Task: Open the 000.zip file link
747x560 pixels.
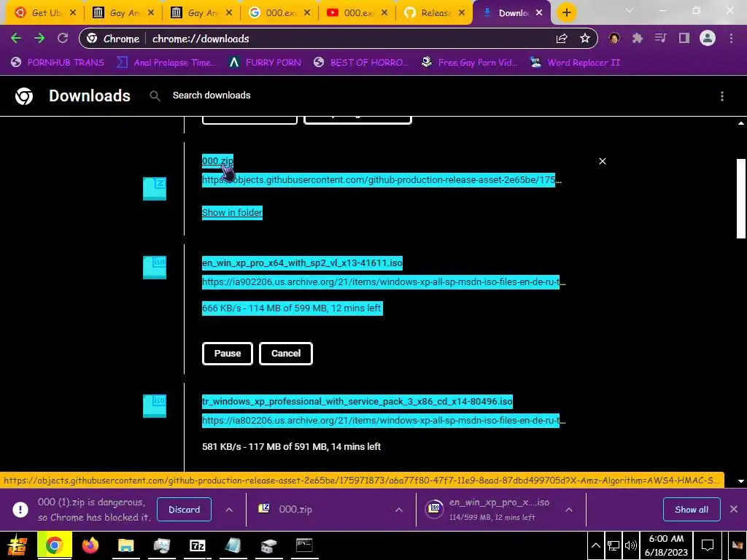Action: coord(217,161)
